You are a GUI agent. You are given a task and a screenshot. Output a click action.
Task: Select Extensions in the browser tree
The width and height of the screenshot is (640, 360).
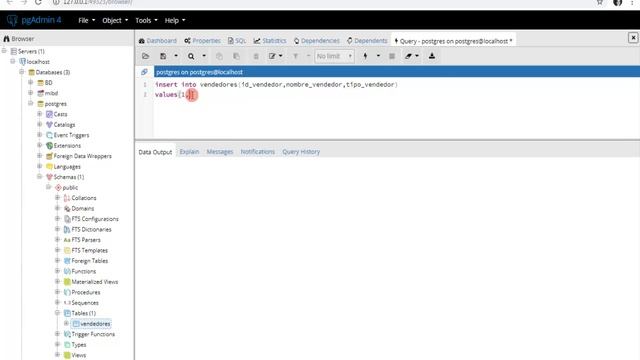click(x=67, y=146)
